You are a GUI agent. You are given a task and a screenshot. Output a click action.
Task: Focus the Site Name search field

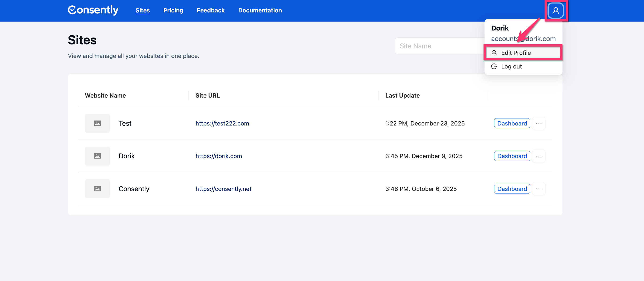click(x=439, y=46)
